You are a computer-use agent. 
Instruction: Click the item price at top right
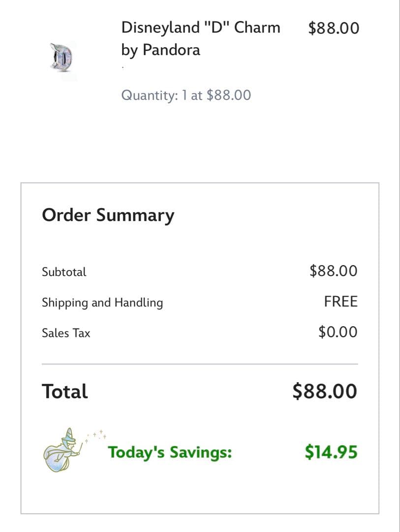tap(334, 28)
